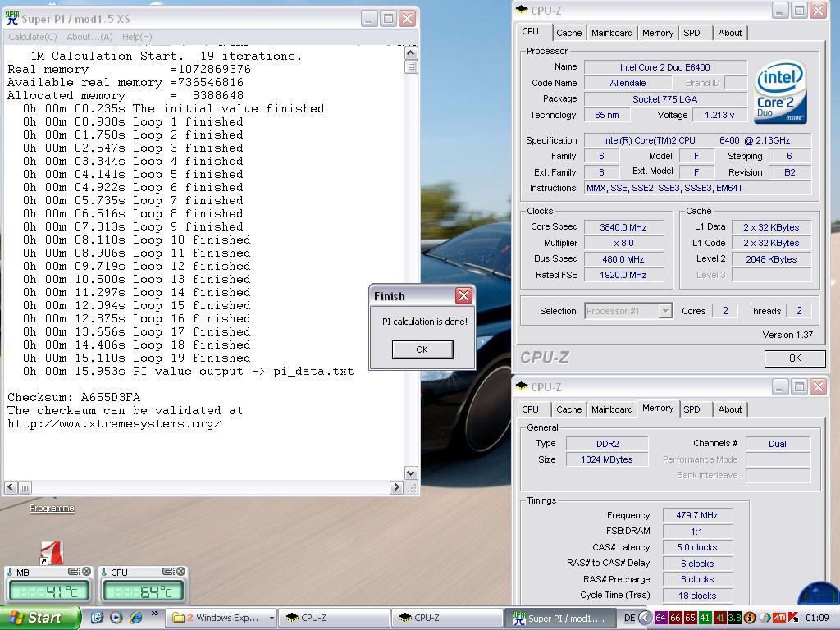Open Internet Explorer from Quick Launch

(136, 618)
